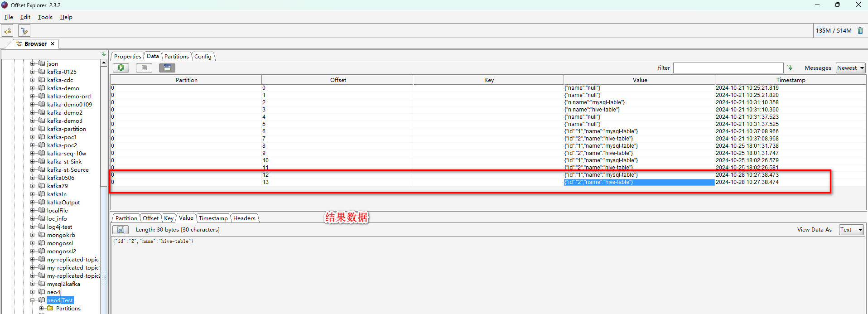
Task: Select the mongossl2 topic
Action: point(62,251)
